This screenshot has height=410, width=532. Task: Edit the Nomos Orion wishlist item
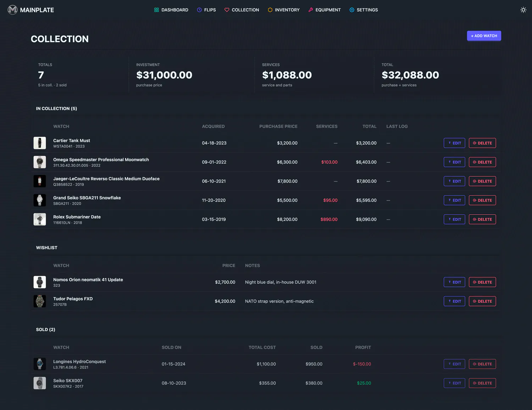tap(454, 282)
